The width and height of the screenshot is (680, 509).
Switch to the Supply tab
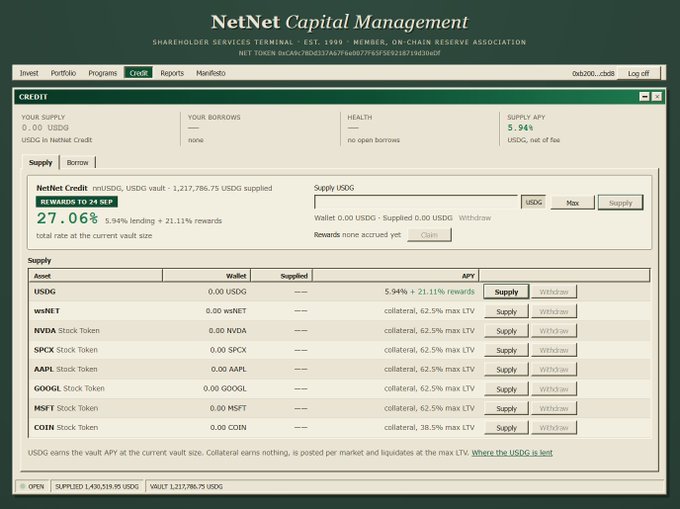(x=40, y=163)
